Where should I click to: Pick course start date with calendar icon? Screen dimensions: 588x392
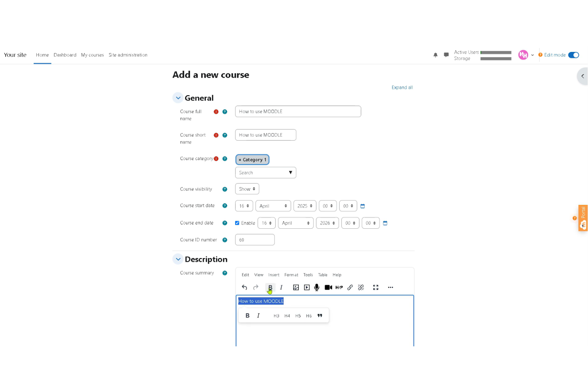pos(362,206)
